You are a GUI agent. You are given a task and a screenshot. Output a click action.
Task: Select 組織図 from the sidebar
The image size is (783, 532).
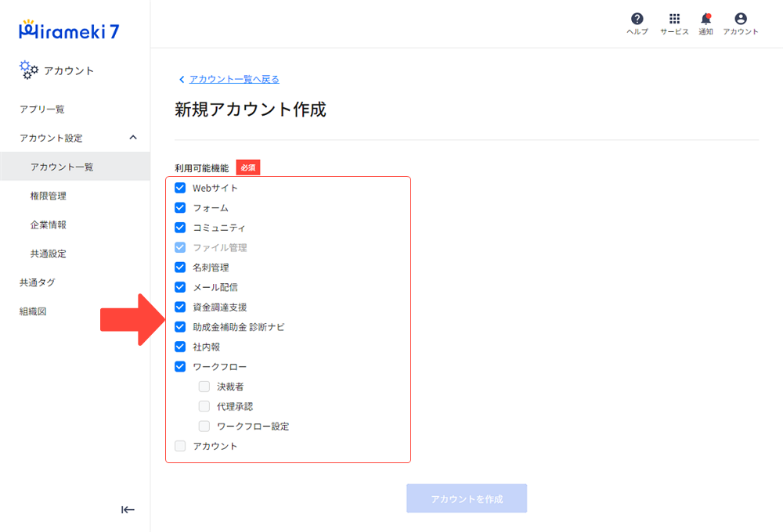coord(33,311)
